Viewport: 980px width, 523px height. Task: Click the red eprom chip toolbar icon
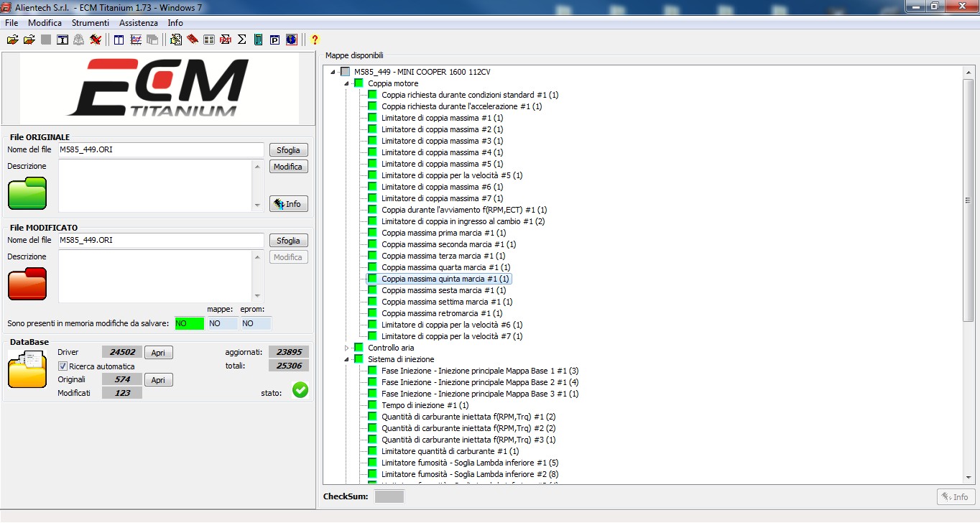point(192,40)
